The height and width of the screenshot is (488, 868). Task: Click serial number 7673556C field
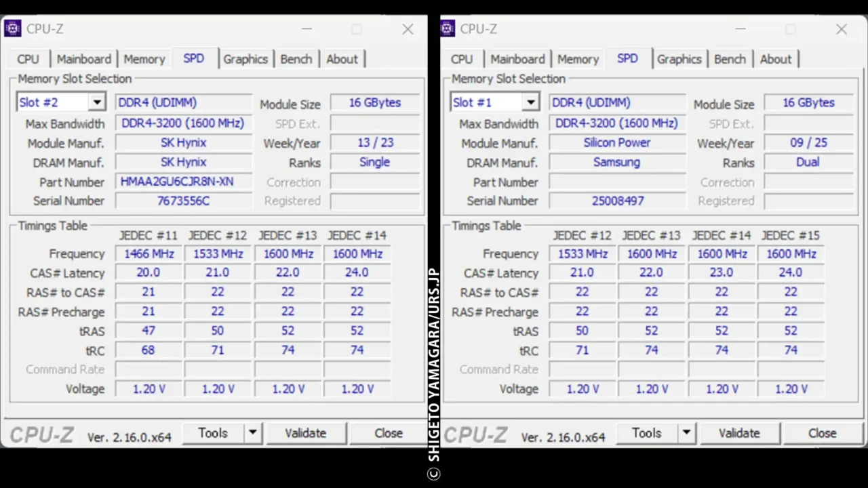(184, 201)
